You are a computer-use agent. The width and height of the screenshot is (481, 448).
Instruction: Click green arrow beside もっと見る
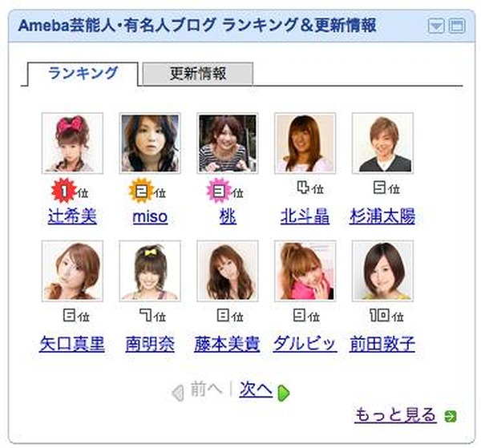coord(451,416)
